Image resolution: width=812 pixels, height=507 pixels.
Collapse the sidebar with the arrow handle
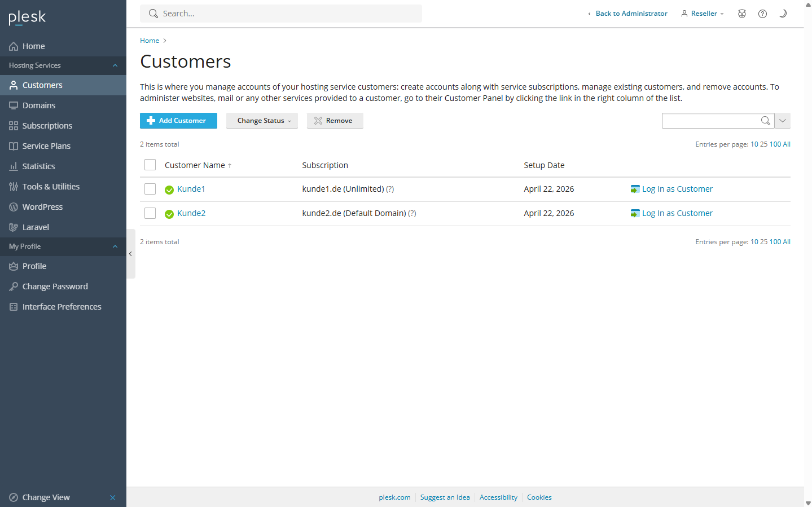(x=130, y=254)
